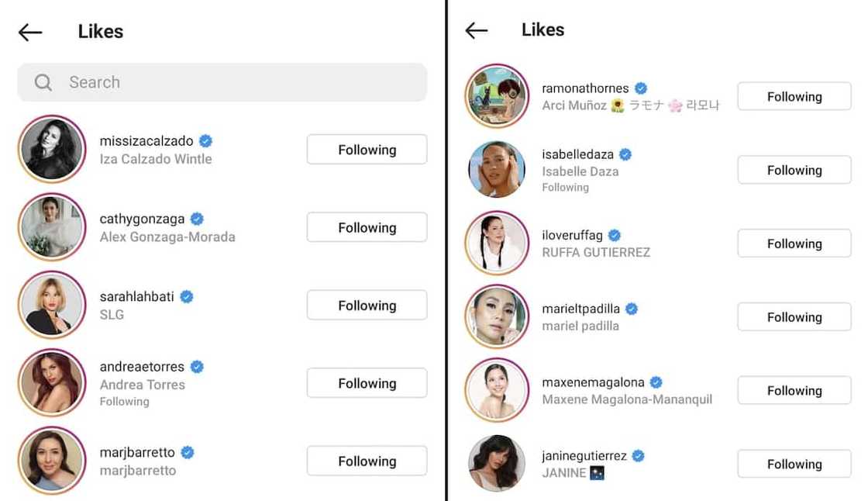This screenshot has width=868, height=501.
Task: Click maxenemagalona's verified badge
Action: (656, 382)
